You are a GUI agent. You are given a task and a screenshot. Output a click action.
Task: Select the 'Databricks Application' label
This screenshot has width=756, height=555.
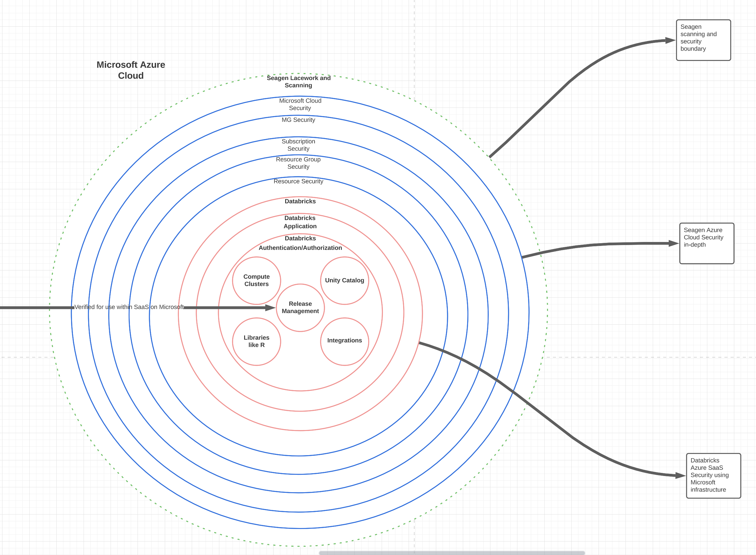click(300, 222)
